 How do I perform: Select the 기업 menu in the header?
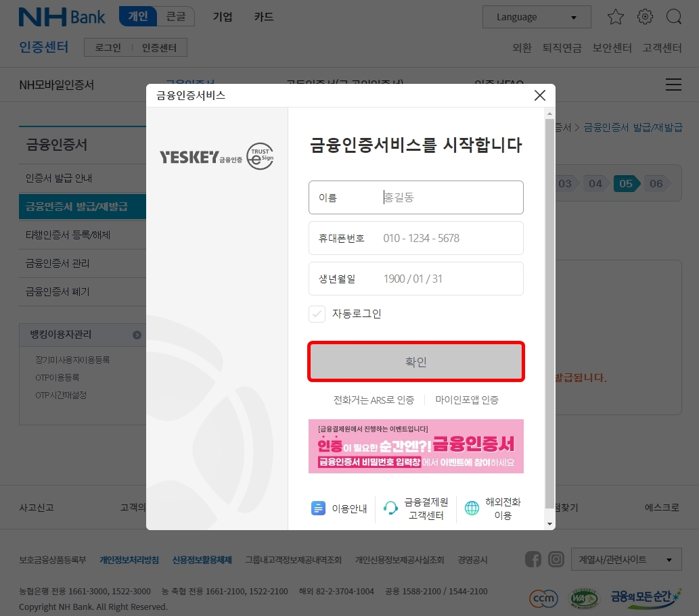pos(223,17)
